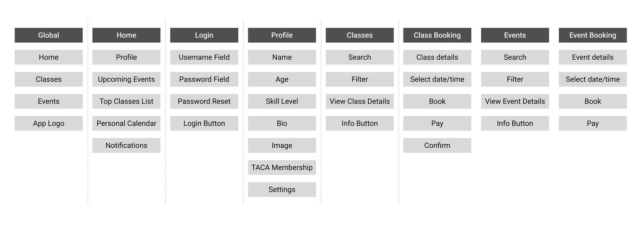The image size is (644, 226).
Task: Click the Username Field box
Action: pyautogui.click(x=204, y=57)
